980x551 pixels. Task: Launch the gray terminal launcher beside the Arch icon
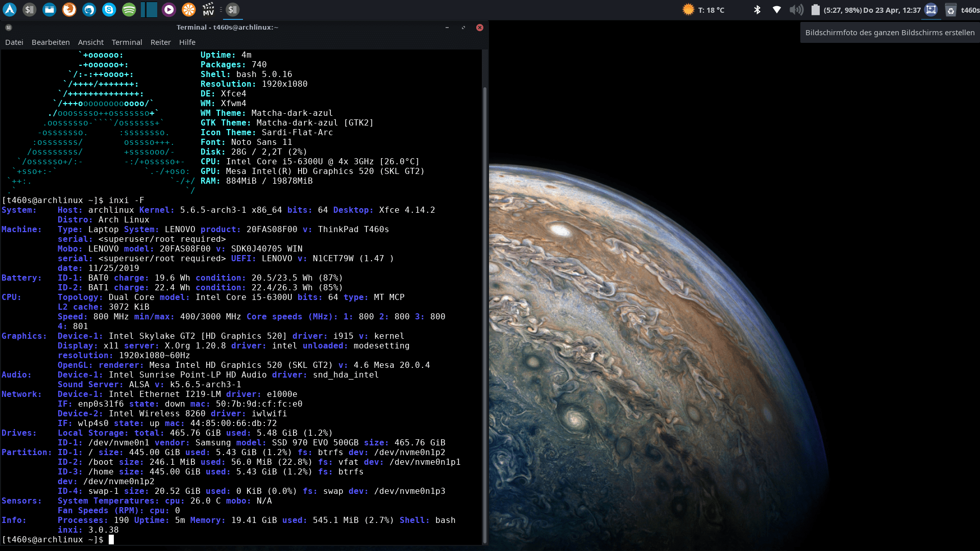click(30, 9)
